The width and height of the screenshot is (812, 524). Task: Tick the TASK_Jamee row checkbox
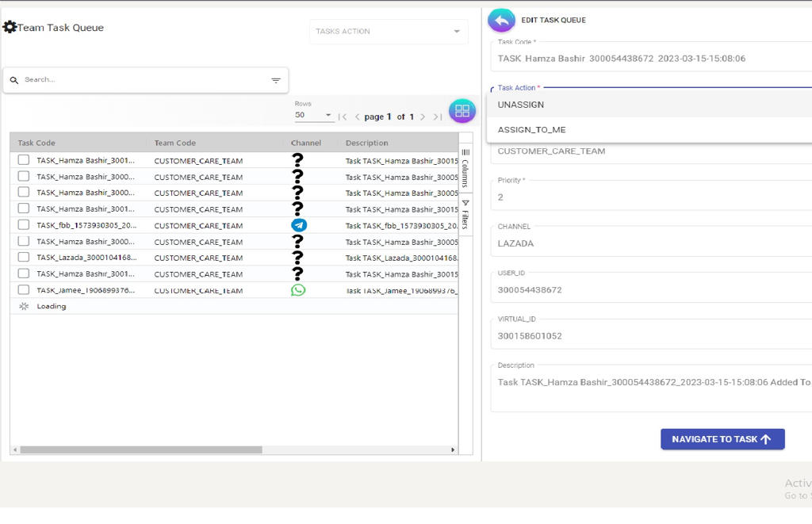[24, 290]
